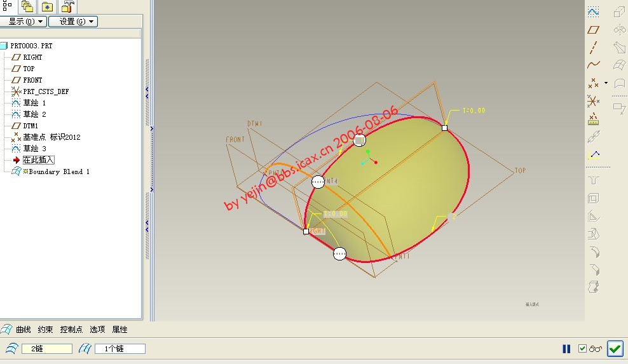
Task: Click the Datum Coordinate System tool
Action: tap(593, 100)
